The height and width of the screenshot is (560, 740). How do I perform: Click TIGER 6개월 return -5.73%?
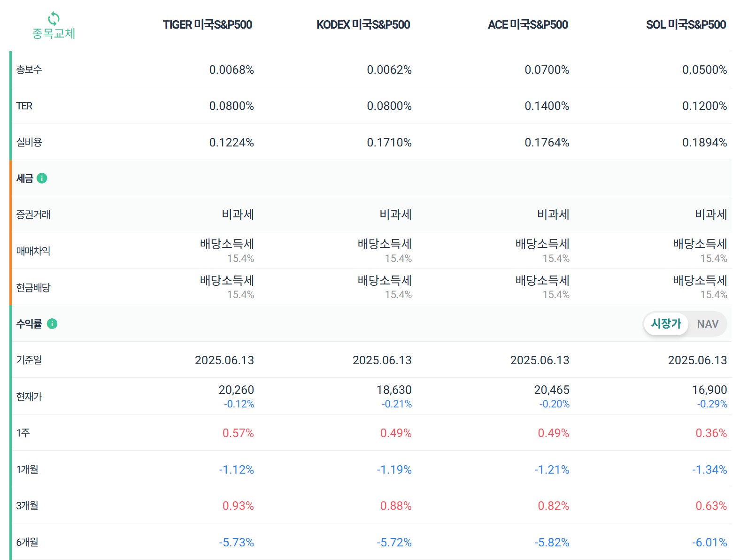[236, 543]
